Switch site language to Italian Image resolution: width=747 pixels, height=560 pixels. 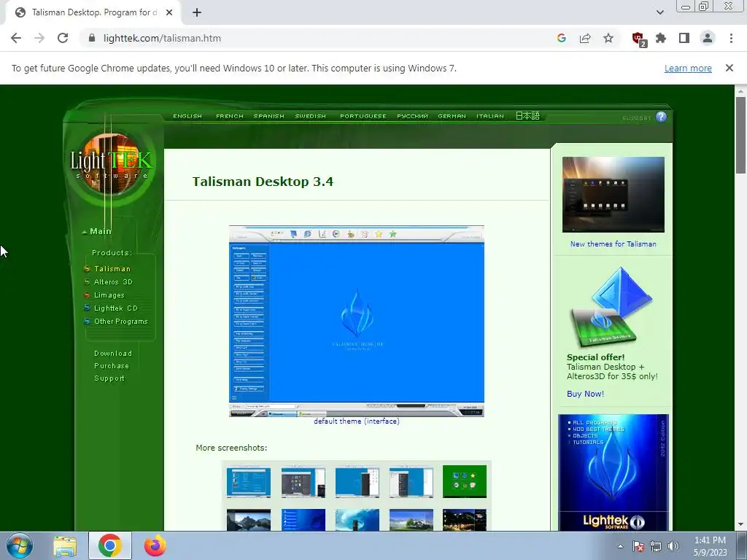489,116
